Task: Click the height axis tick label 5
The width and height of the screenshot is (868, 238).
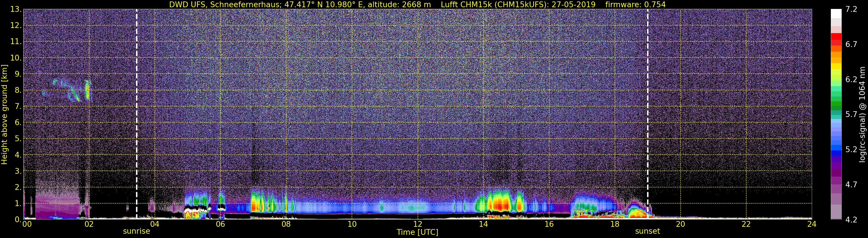Action: pyautogui.click(x=18, y=139)
